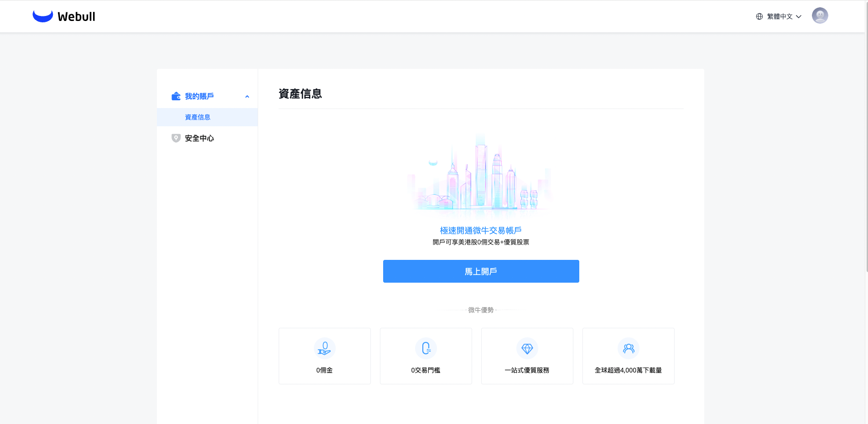Open the user profile avatar
This screenshot has width=868, height=424.
coord(820,16)
